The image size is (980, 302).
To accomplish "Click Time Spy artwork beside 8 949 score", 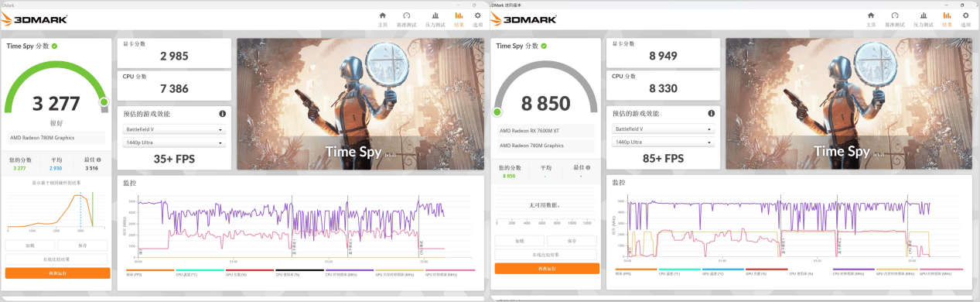I will click(849, 104).
